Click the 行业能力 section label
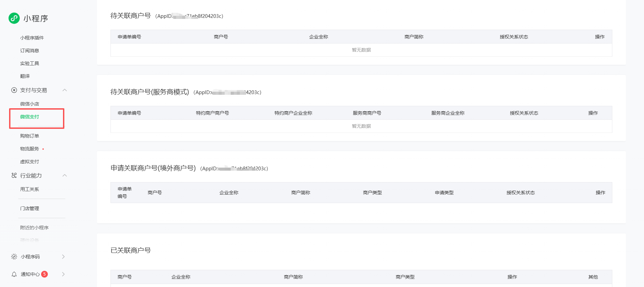644x287 pixels. click(31, 175)
